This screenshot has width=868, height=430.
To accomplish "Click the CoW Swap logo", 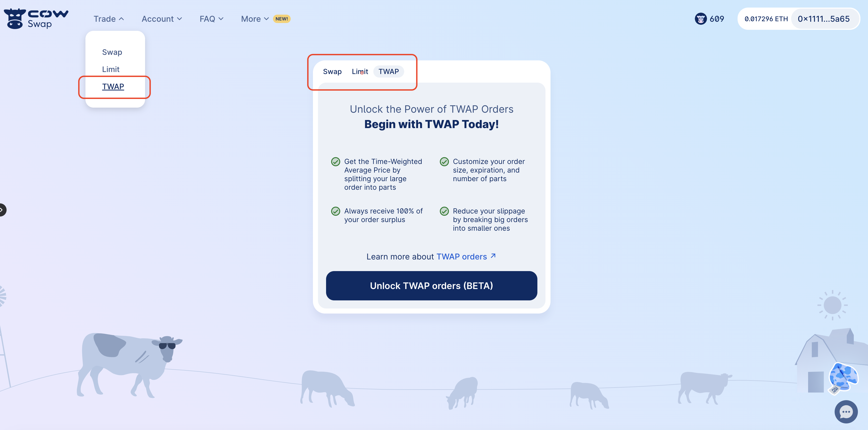I will pyautogui.click(x=36, y=18).
